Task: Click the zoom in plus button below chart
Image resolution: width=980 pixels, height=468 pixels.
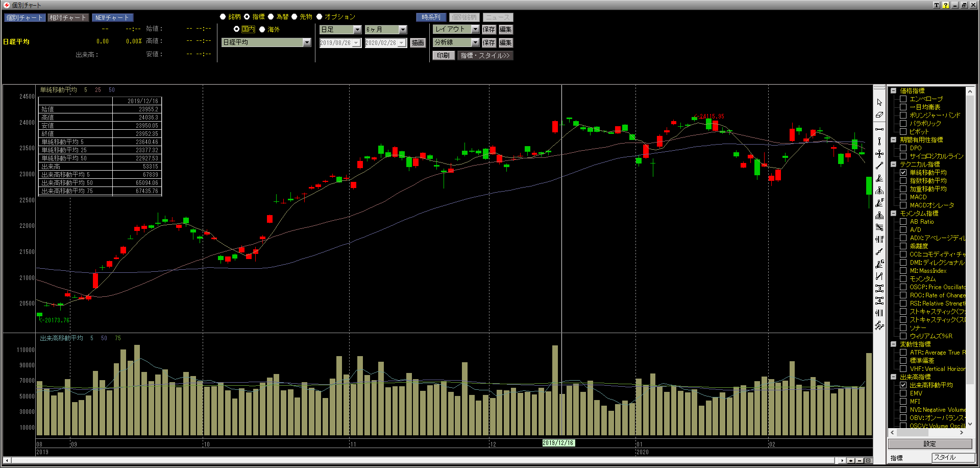Action: [x=851, y=460]
